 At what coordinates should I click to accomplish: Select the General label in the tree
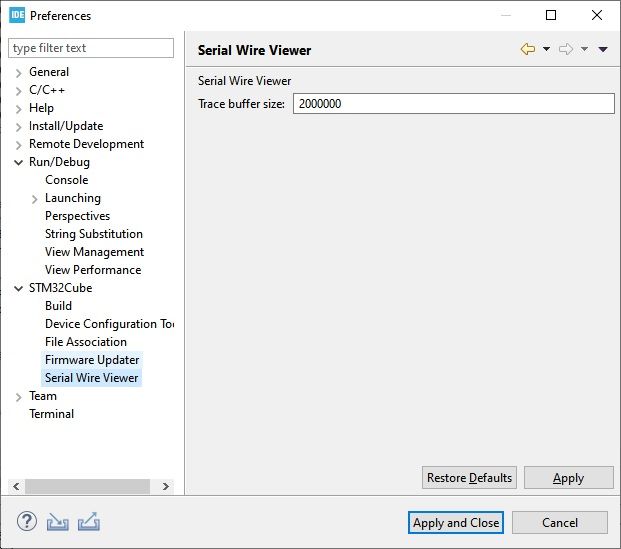[49, 72]
